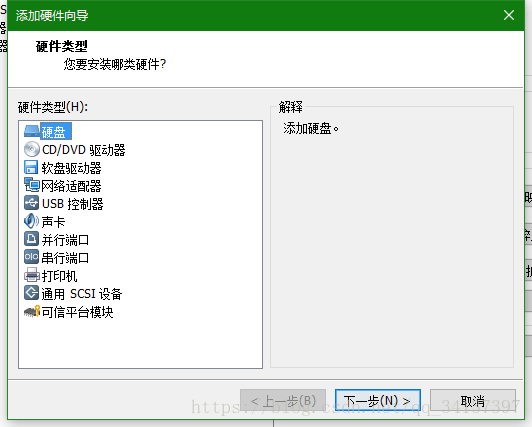Select the CD/DVD 驱动器 entry text

coord(83,150)
